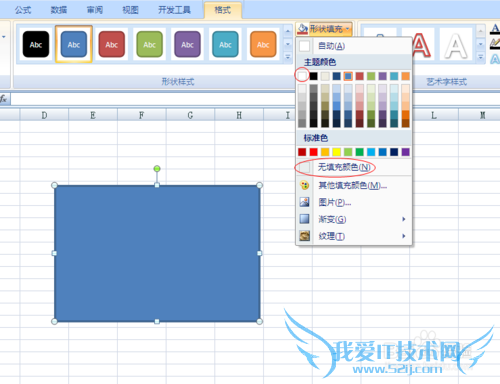Click the fx insert function button
500x384 pixels.
click(x=4, y=99)
